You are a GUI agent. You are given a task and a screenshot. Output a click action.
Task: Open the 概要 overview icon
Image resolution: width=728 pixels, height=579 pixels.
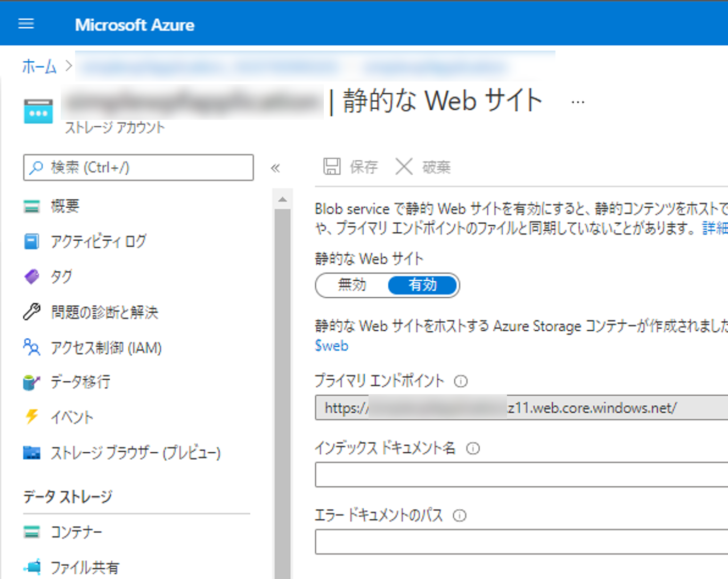coord(32,206)
